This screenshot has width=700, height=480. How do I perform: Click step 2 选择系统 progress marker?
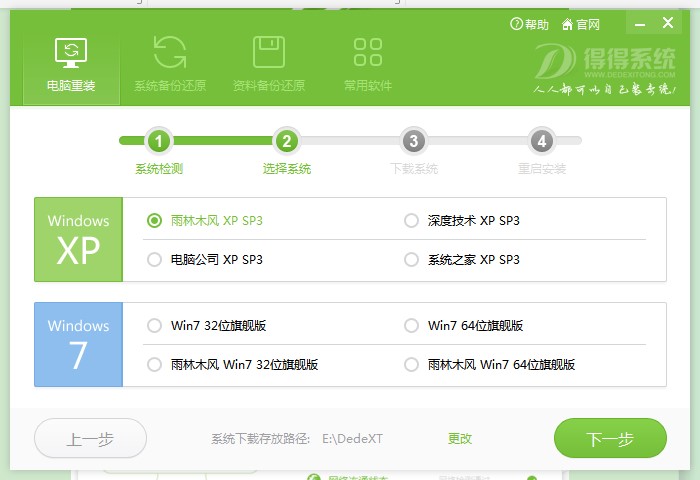[x=287, y=141]
